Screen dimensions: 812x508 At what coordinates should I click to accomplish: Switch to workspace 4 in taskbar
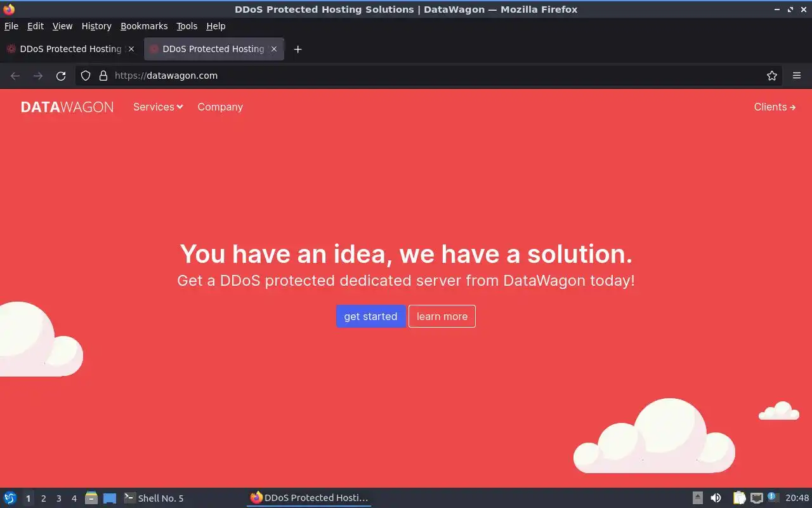point(74,498)
